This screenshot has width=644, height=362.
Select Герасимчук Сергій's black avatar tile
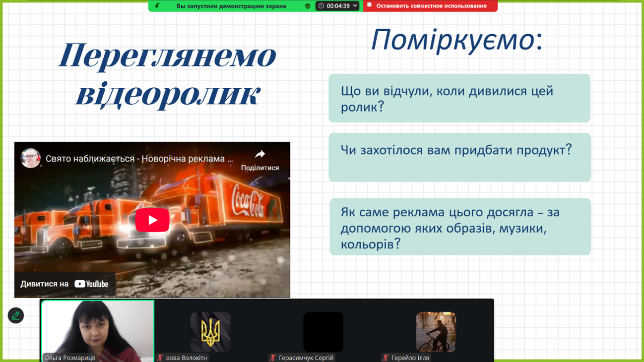[323, 332]
